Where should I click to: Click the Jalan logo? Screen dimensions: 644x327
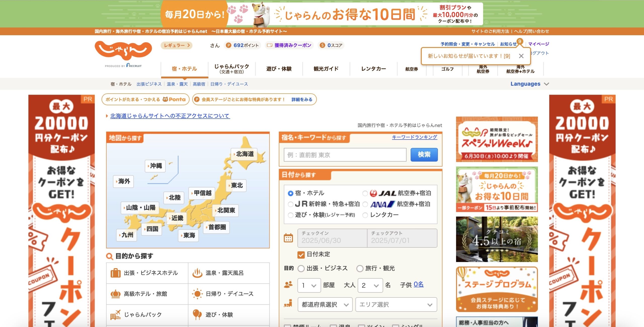(123, 50)
